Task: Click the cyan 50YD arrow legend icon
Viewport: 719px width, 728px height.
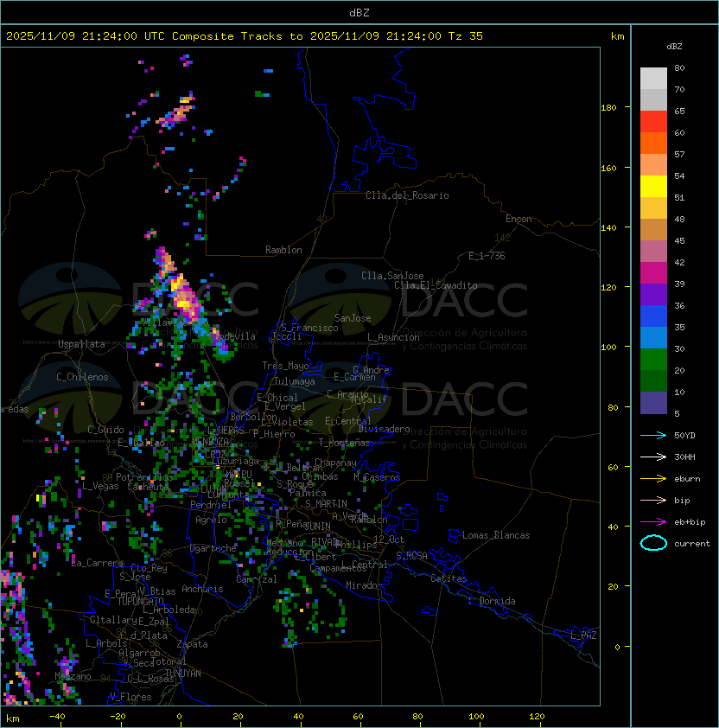Action: (x=653, y=435)
